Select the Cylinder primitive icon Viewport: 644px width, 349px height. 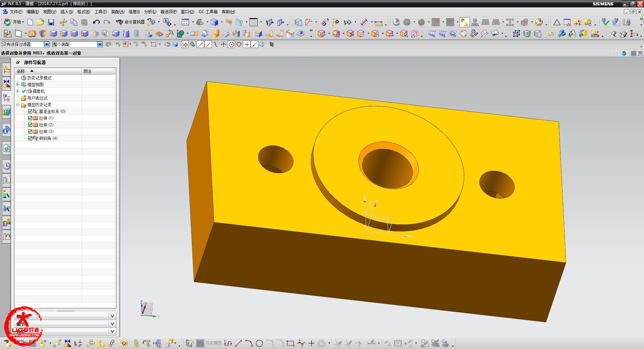tap(126, 34)
